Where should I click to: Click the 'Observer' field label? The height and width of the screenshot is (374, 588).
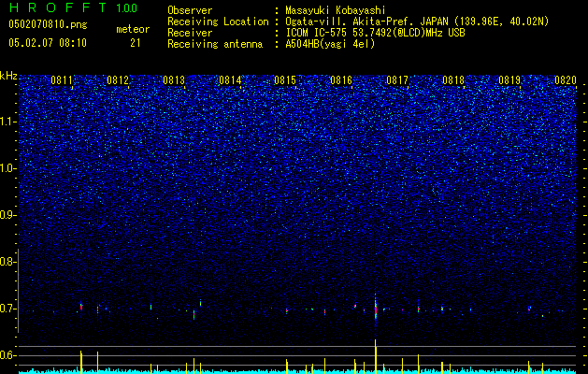click(190, 10)
